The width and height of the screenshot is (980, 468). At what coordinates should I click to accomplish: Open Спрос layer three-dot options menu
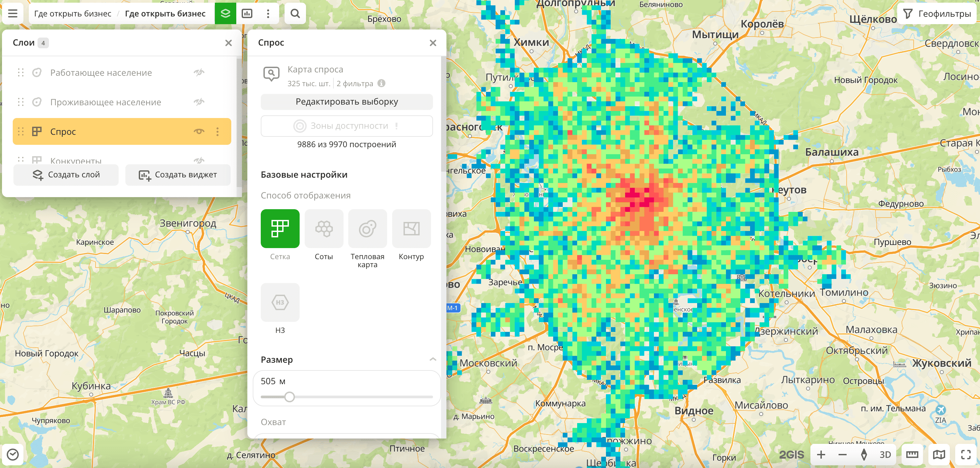[x=218, y=132]
